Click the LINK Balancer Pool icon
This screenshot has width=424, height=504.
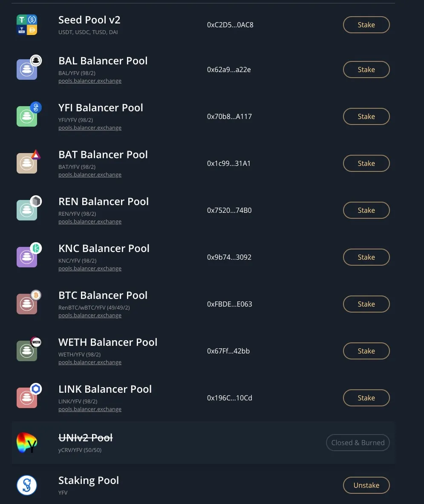(x=27, y=397)
